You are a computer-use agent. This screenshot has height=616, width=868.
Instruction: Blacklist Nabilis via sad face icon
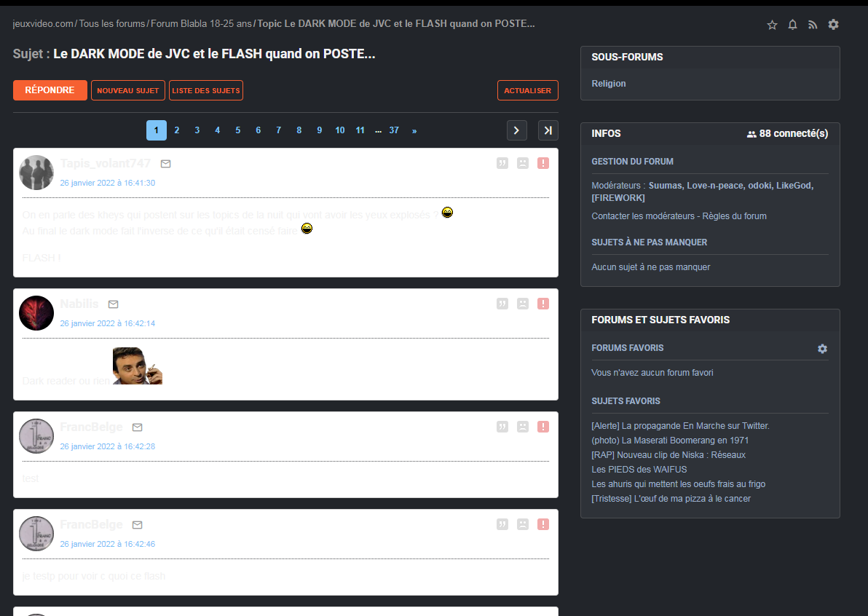coord(523,304)
